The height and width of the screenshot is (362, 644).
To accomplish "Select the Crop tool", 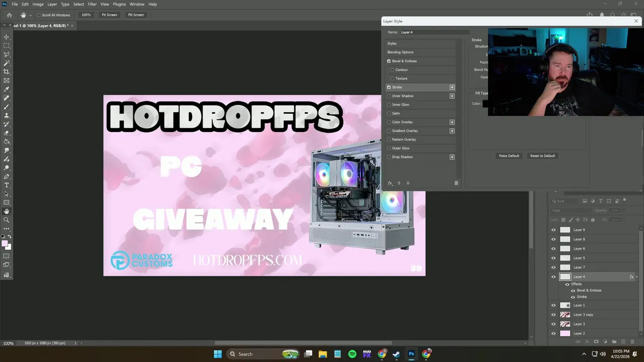I will coord(7,72).
